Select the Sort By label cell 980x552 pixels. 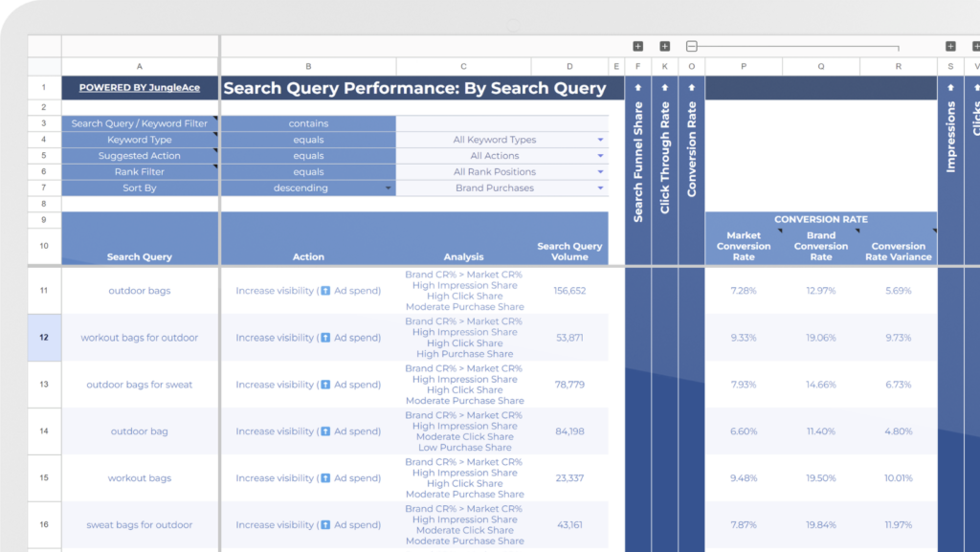coord(140,188)
